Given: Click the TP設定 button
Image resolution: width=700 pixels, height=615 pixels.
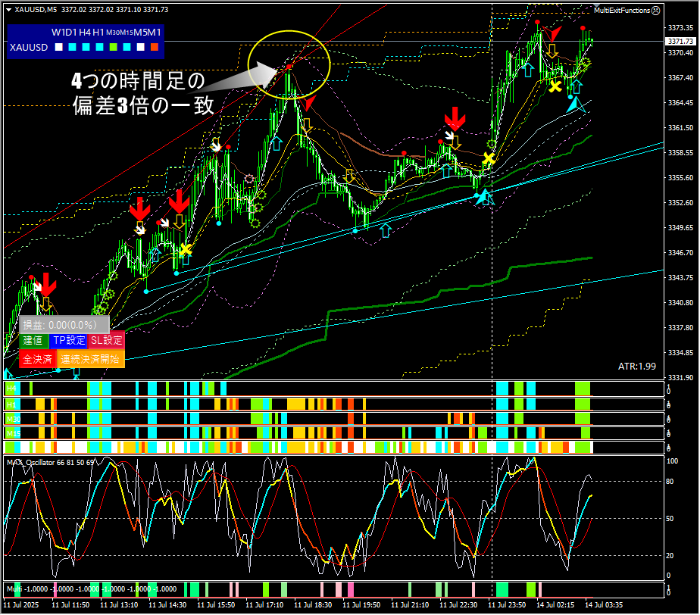Looking at the screenshot, I should [69, 341].
